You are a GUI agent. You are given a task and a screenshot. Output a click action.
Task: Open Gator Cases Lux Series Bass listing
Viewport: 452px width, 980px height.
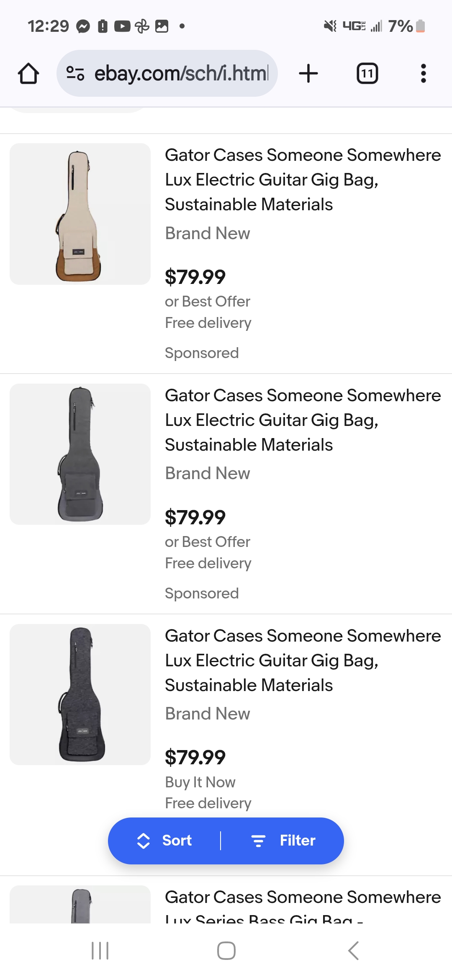(303, 905)
